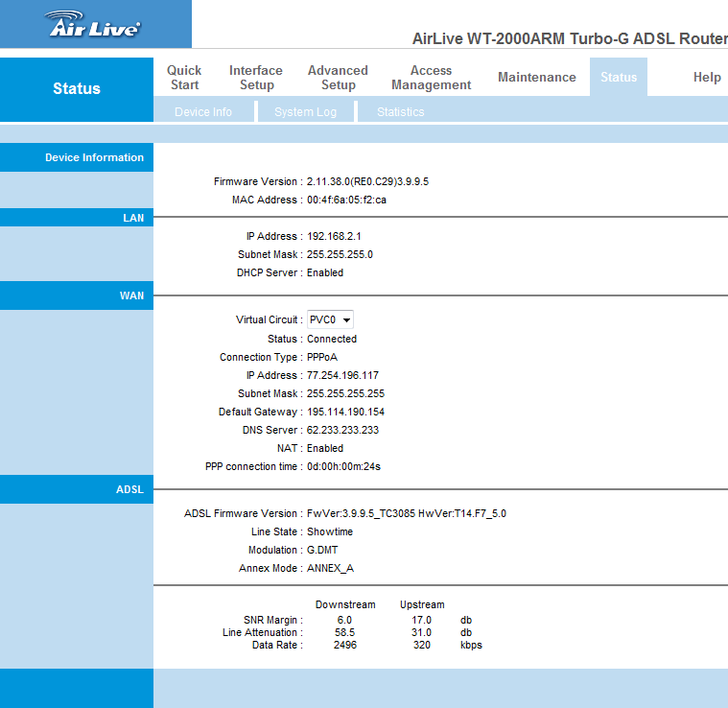
Task: Click WAN IP address 77.254.196.117
Action: [342, 376]
